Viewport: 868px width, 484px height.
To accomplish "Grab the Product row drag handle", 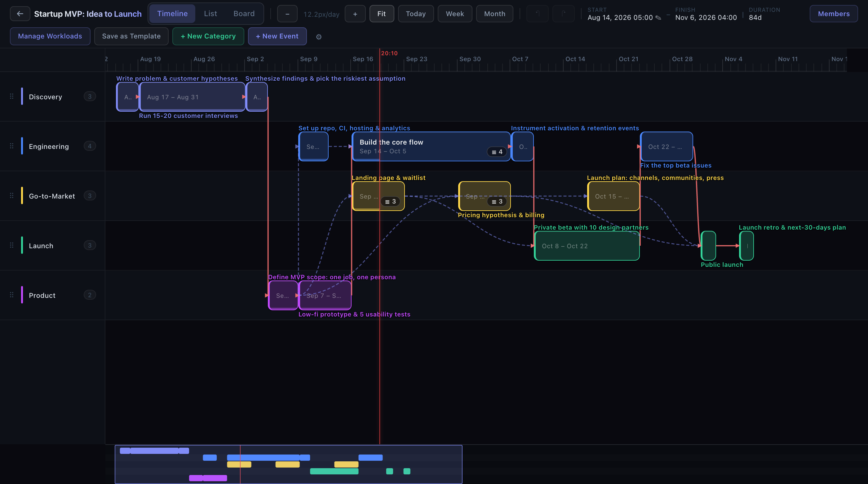I will pyautogui.click(x=12, y=295).
